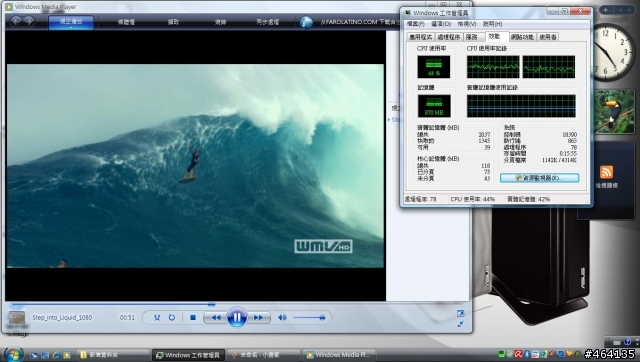Click the video seek progress bar
Image resolution: width=640 pixels, height=362 pixels.
(x=237, y=304)
